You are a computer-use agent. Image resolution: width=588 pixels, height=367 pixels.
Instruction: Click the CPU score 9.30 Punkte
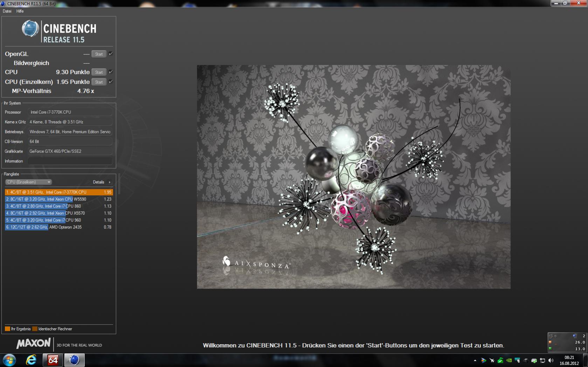point(73,72)
